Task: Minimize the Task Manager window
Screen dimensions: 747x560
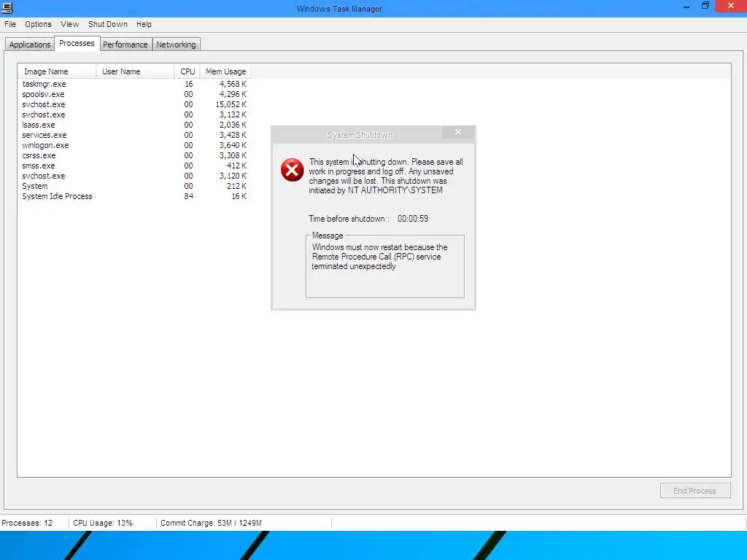Action: click(x=686, y=7)
